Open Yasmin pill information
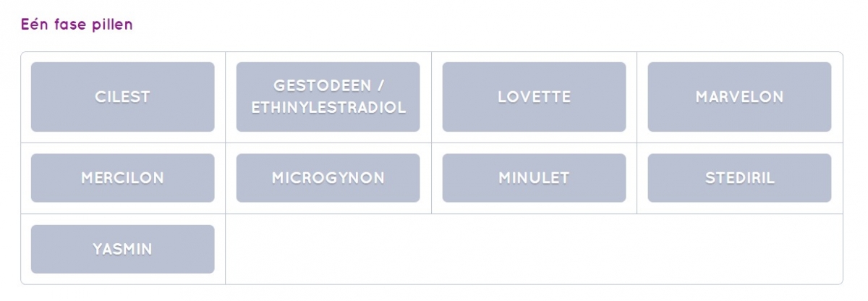This screenshot has height=301, width=868. 122,249
